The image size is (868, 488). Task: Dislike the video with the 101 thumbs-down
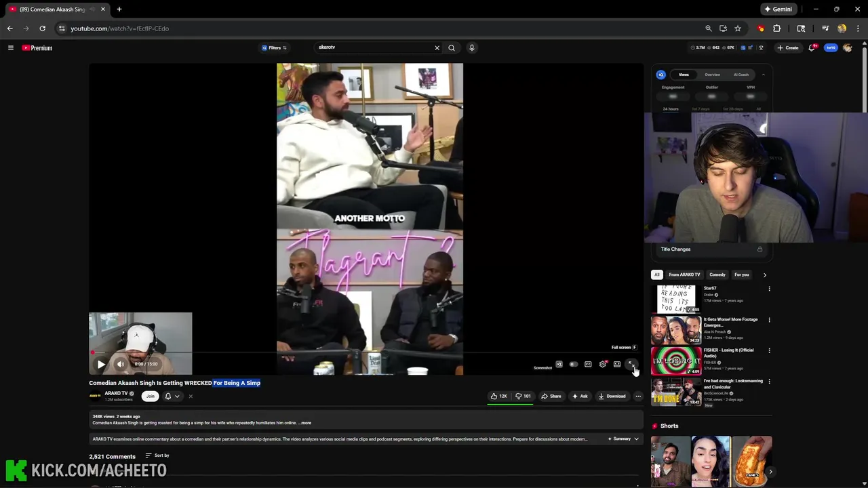(x=523, y=396)
